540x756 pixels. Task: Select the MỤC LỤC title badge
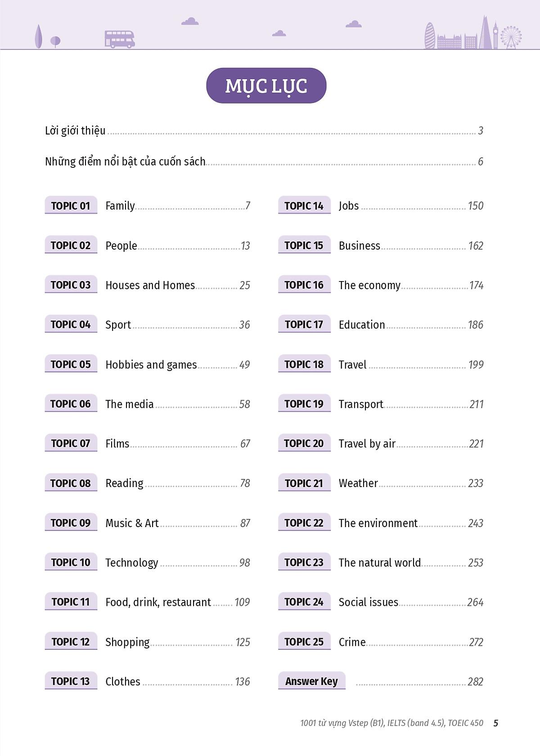pos(266,85)
